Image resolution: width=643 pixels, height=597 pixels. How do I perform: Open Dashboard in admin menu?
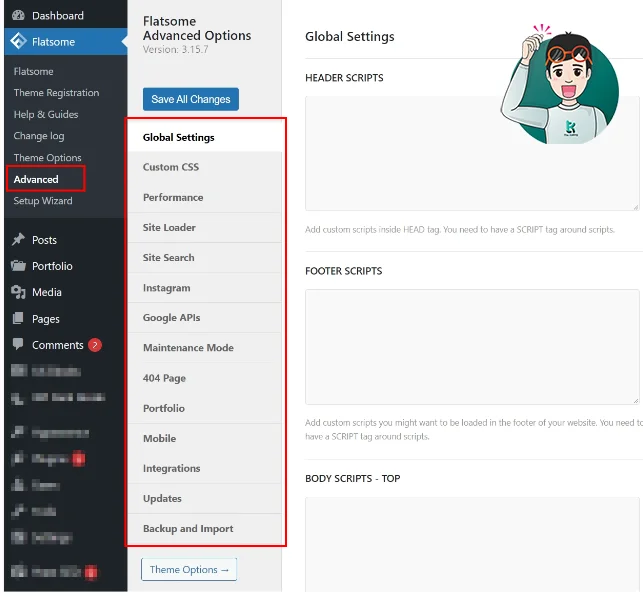coord(57,16)
